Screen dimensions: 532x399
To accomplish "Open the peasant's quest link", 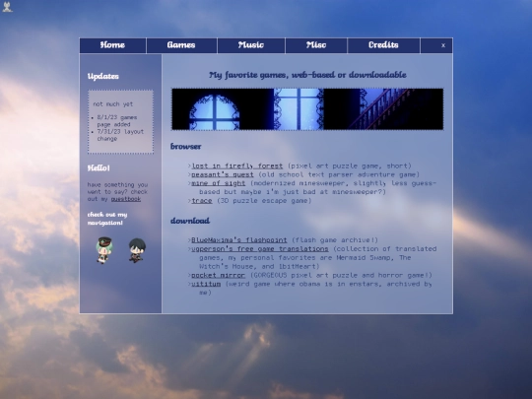I will click(x=223, y=174).
